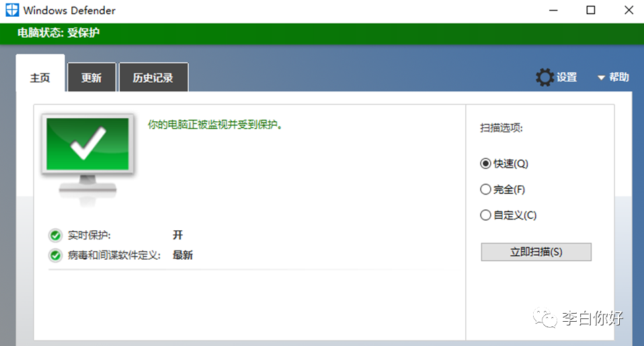Expand the 帮助 help dropdown
Image resolution: width=644 pixels, height=346 pixels.
click(x=613, y=77)
